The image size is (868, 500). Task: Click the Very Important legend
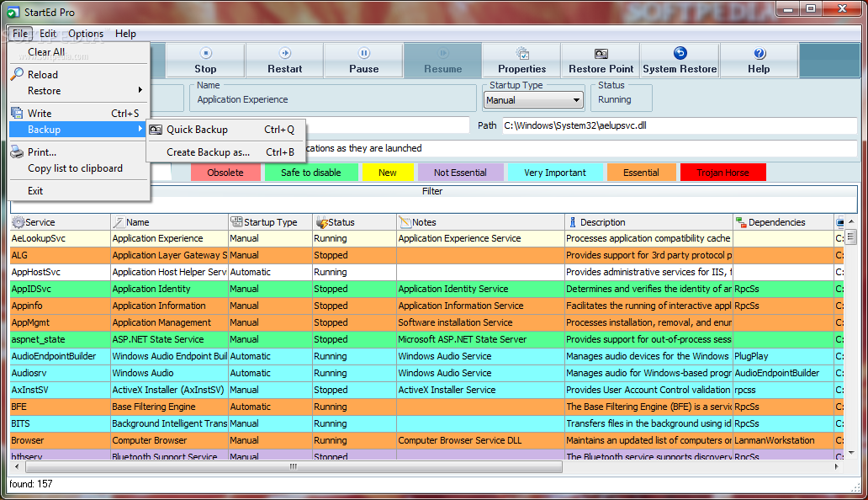tap(554, 173)
